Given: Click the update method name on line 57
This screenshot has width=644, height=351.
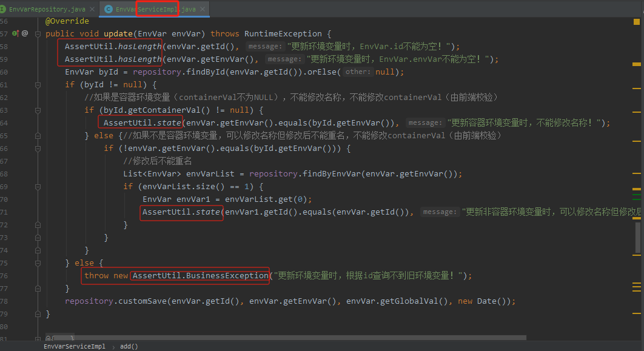Looking at the screenshot, I should 118,34.
